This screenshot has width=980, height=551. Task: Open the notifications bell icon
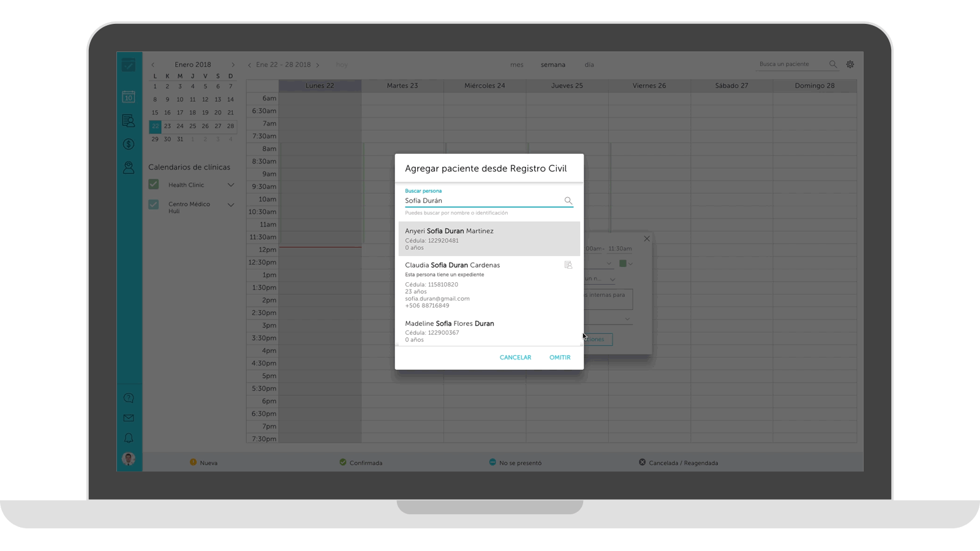click(x=129, y=438)
